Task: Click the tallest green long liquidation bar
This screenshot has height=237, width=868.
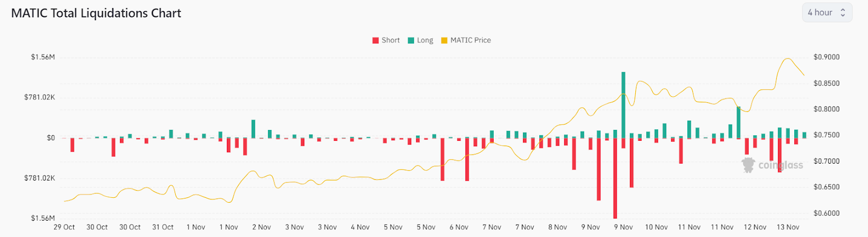Action: [623, 103]
